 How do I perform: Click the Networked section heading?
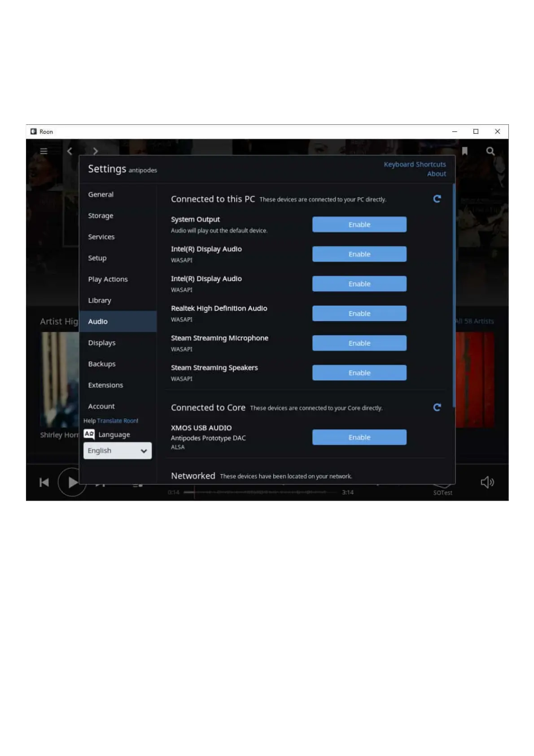click(193, 476)
